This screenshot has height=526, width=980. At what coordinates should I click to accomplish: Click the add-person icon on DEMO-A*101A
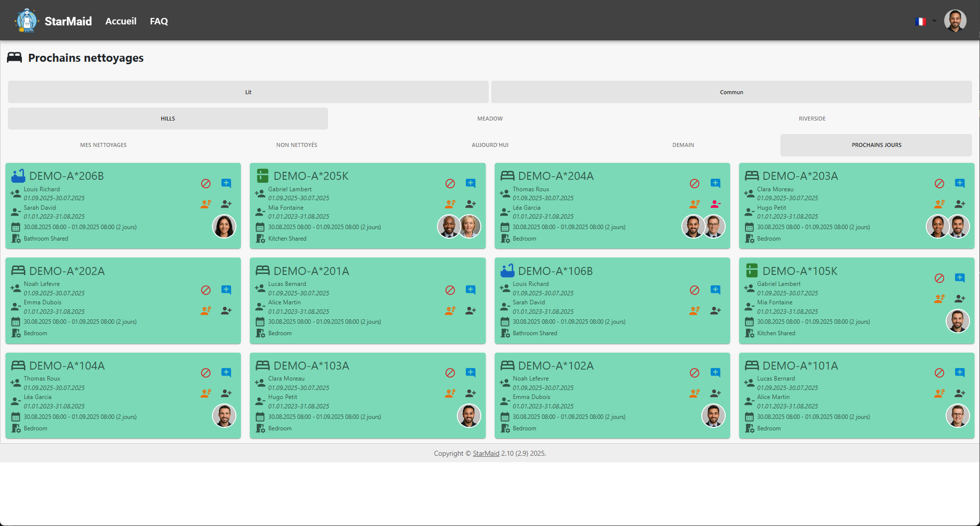pyautogui.click(x=960, y=393)
